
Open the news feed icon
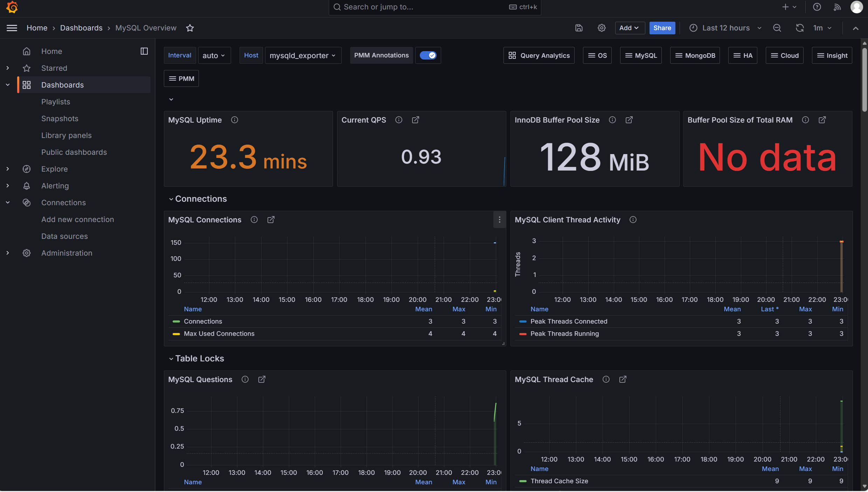pyautogui.click(x=837, y=7)
